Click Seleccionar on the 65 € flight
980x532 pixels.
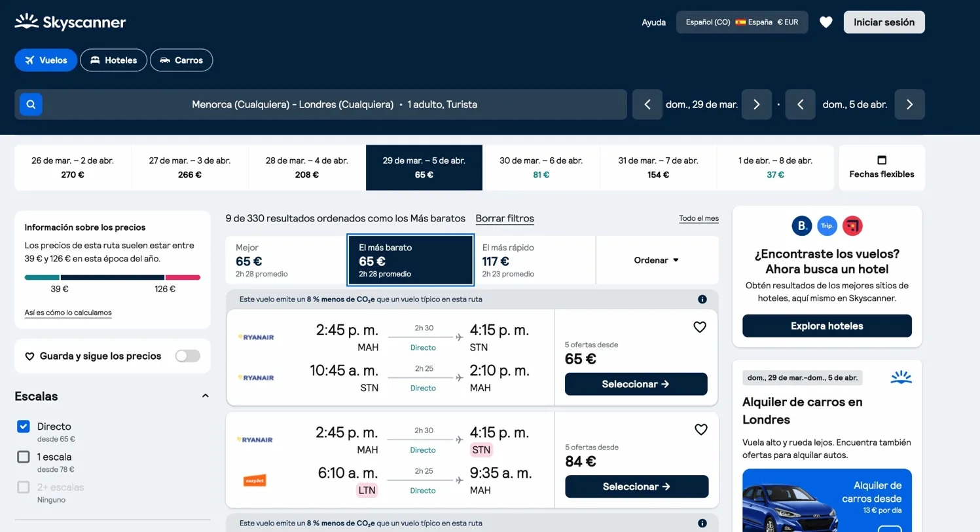click(x=635, y=384)
